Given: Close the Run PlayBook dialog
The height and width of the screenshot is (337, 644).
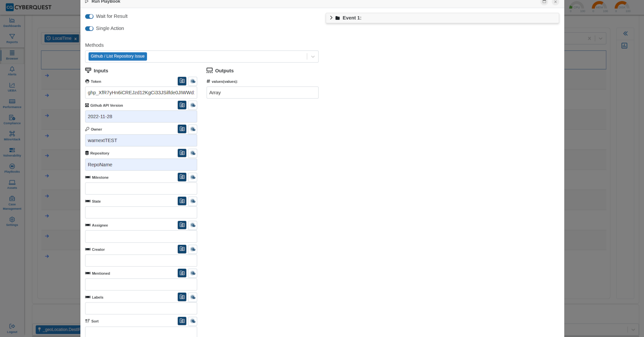Looking at the screenshot, I should [555, 2].
